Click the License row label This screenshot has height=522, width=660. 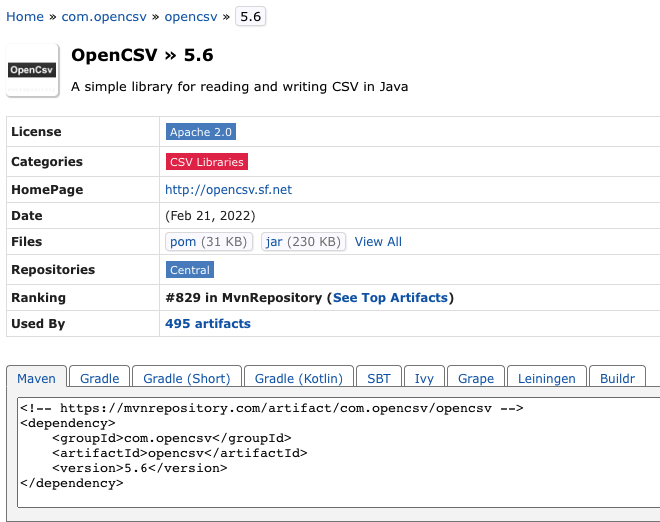(x=36, y=132)
